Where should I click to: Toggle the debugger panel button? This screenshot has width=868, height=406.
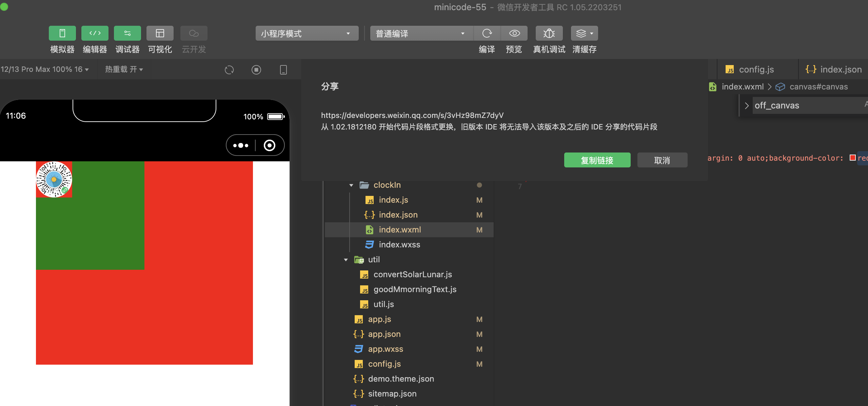[x=127, y=33]
